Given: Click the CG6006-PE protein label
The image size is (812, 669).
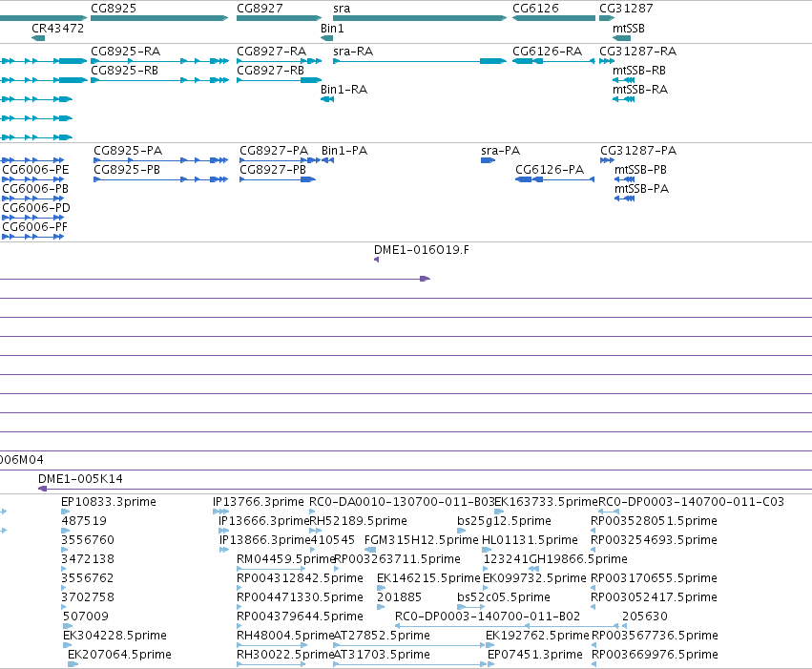Looking at the screenshot, I should (x=35, y=170).
